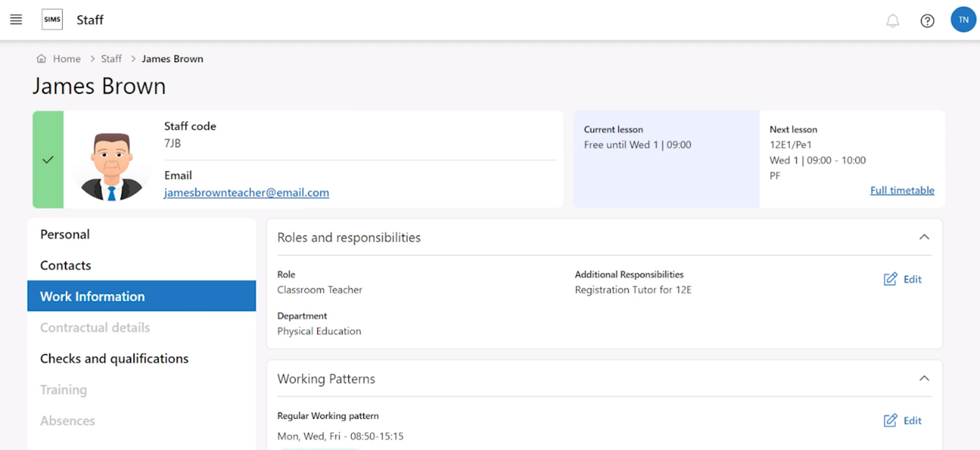Click the green status checkmark panel
This screenshot has width=980, height=450.
tap(48, 159)
